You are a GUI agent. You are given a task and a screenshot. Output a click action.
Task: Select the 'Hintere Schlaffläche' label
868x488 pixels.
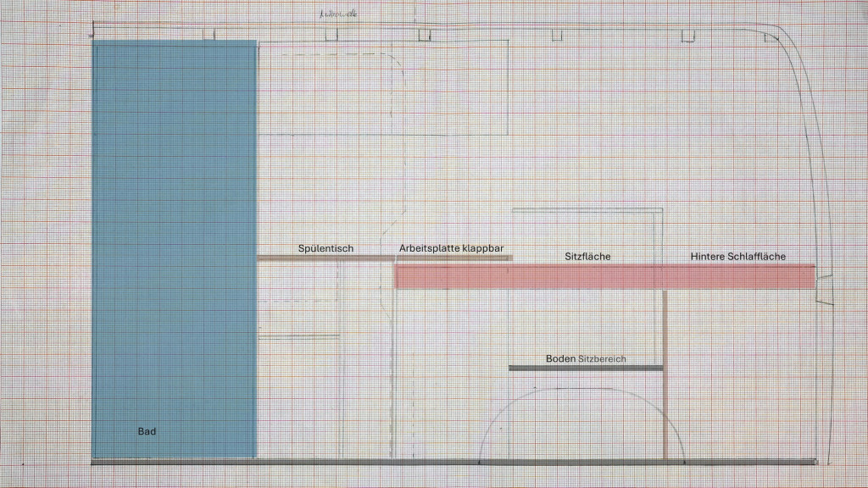[737, 256]
